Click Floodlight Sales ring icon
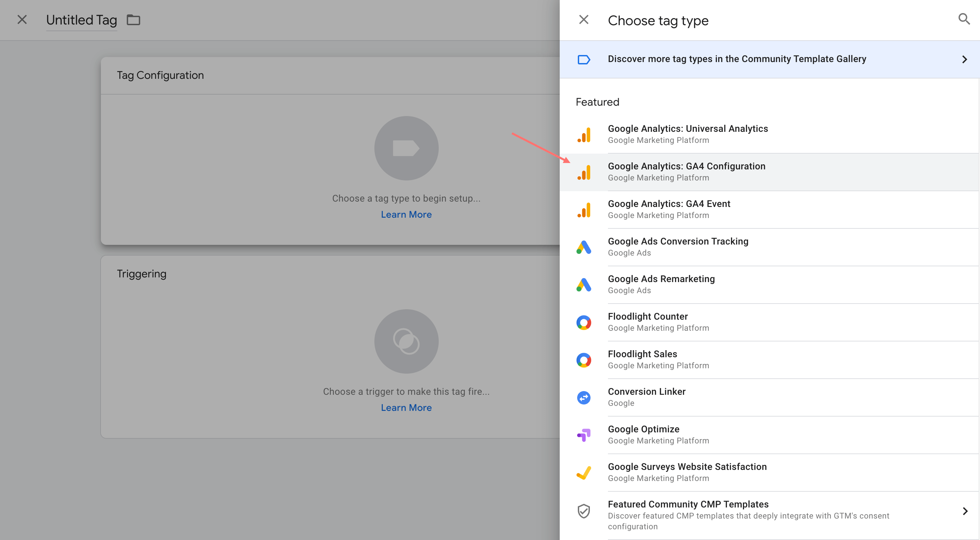The width and height of the screenshot is (980, 540). pyautogui.click(x=584, y=360)
